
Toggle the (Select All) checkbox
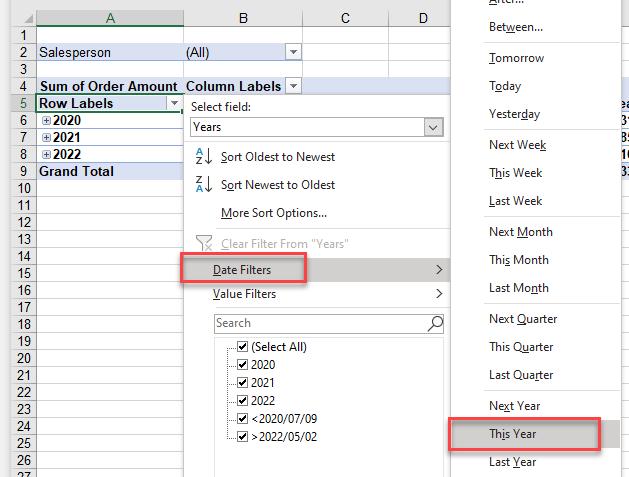click(241, 347)
